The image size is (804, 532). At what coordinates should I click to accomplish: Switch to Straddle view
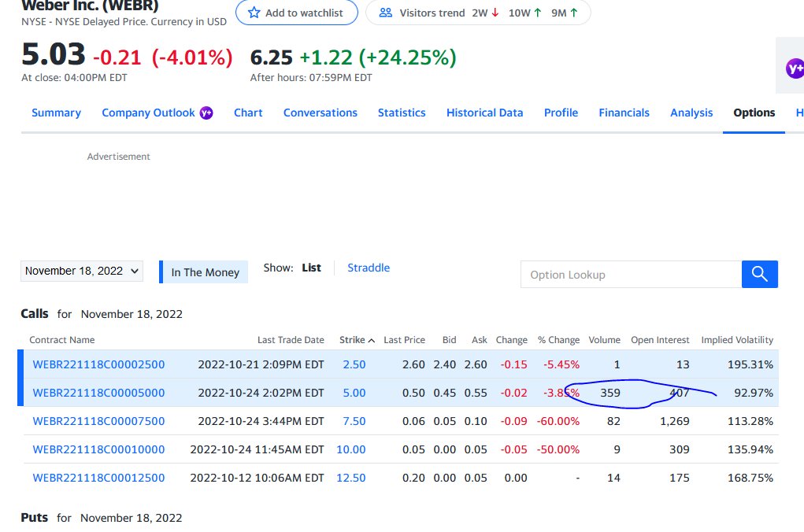tap(369, 268)
